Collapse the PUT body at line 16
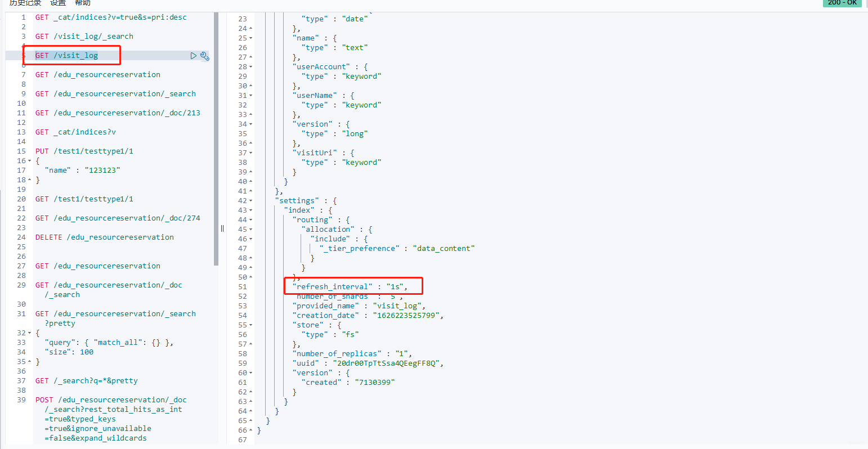Viewport: 868px width, 449px height. [x=30, y=161]
